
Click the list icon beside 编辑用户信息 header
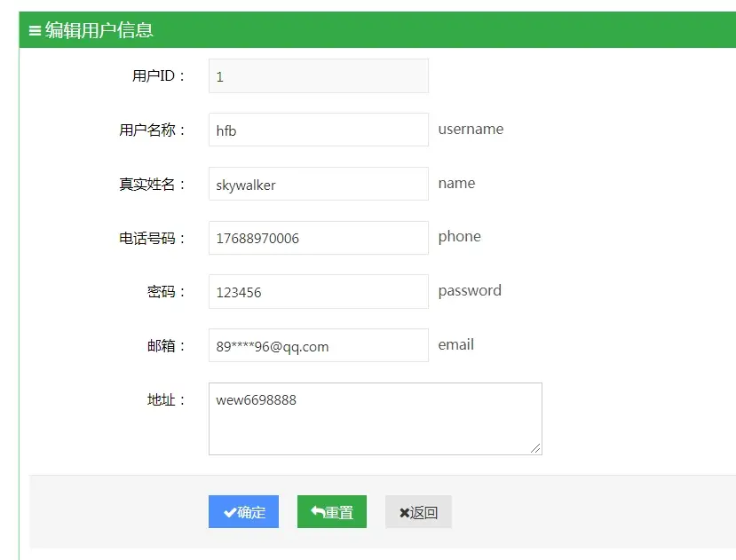(35, 31)
